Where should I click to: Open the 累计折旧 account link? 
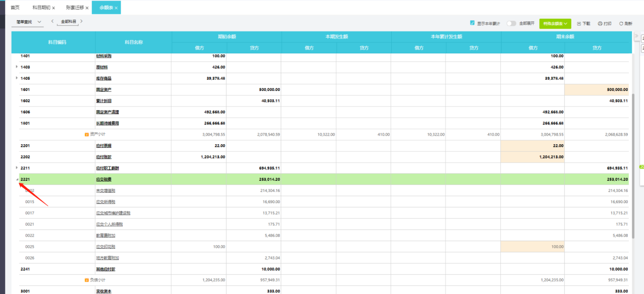[x=104, y=101]
